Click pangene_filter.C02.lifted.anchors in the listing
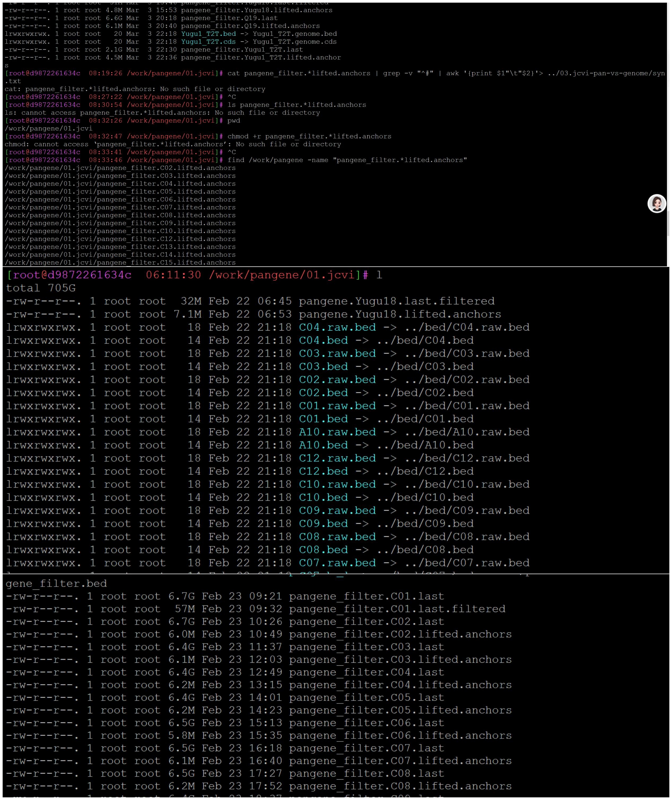672x800 pixels. click(400, 634)
